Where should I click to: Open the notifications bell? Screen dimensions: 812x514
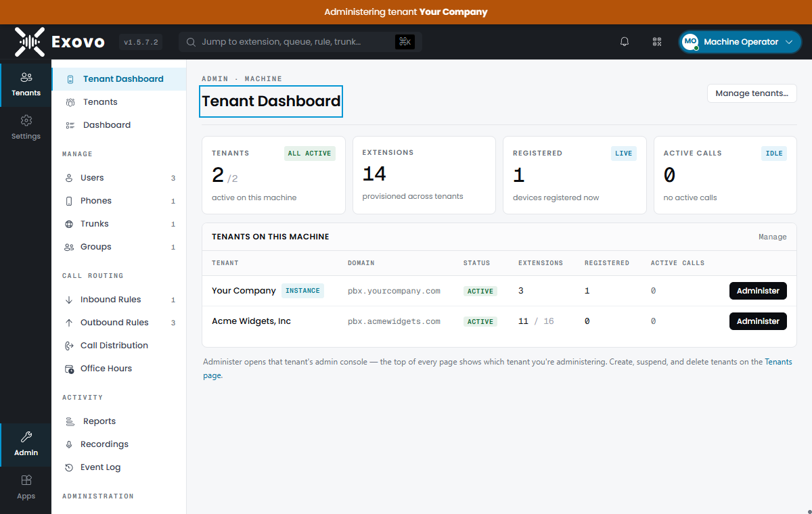coord(625,42)
